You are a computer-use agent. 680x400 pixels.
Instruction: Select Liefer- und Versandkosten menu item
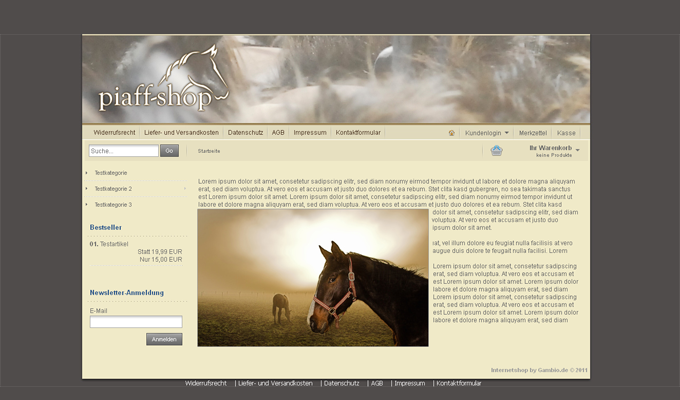(181, 132)
